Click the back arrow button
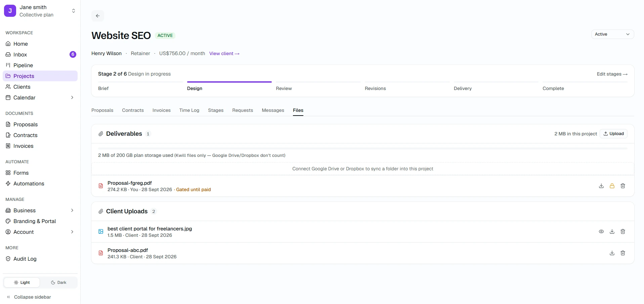This screenshot has width=644, height=304. tap(98, 16)
